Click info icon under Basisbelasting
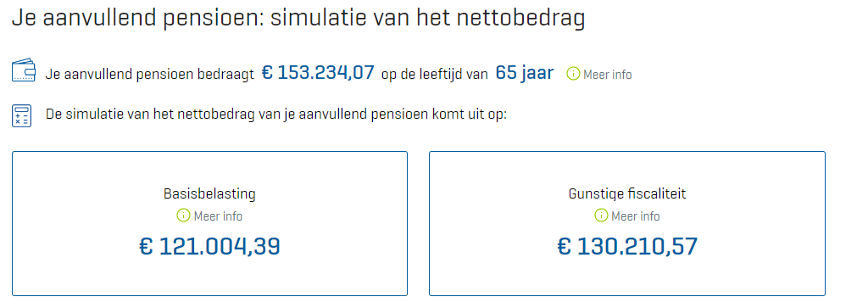868x308 pixels. click(183, 215)
